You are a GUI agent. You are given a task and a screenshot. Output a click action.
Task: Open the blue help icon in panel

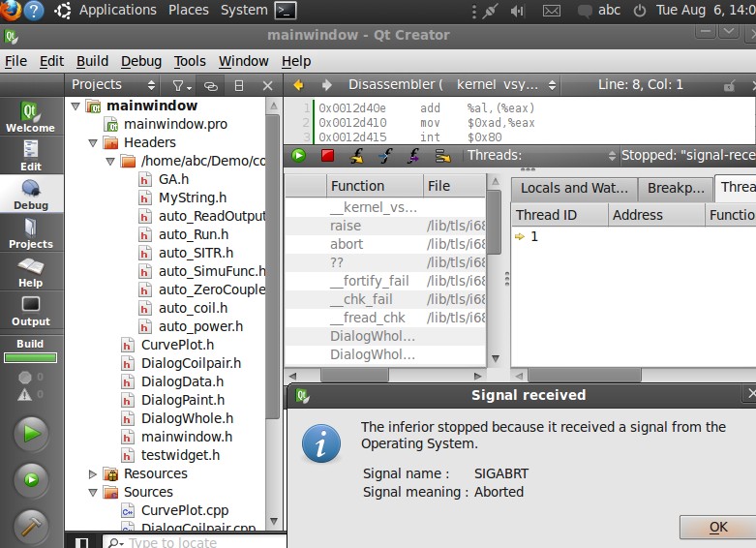(x=33, y=10)
